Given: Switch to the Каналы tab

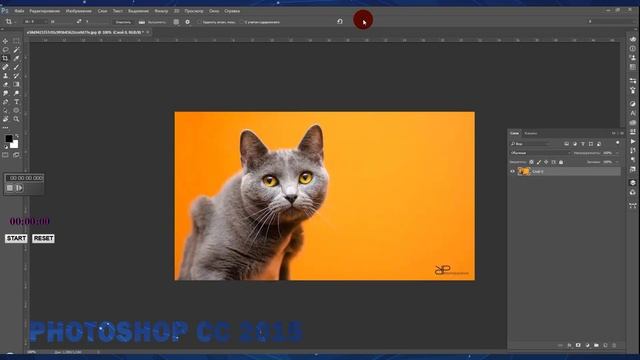Looking at the screenshot, I should tap(531, 133).
